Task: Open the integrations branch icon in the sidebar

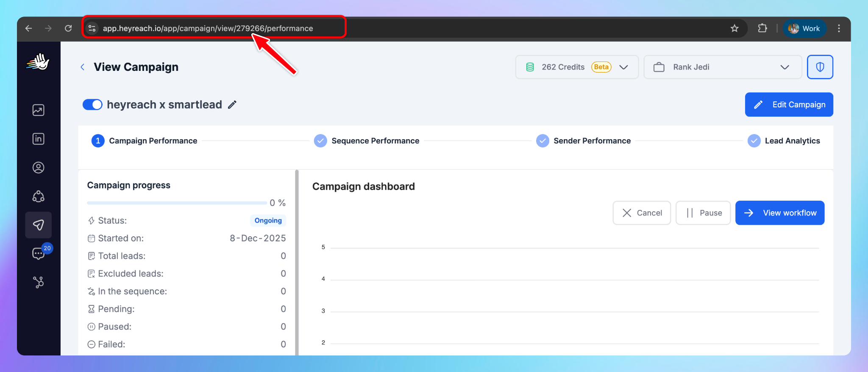Action: pyautogui.click(x=38, y=282)
